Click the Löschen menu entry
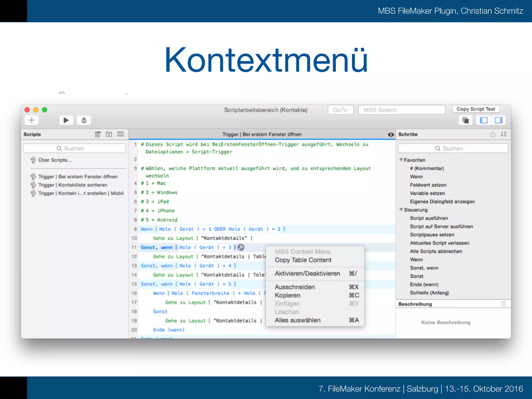 tap(315, 312)
